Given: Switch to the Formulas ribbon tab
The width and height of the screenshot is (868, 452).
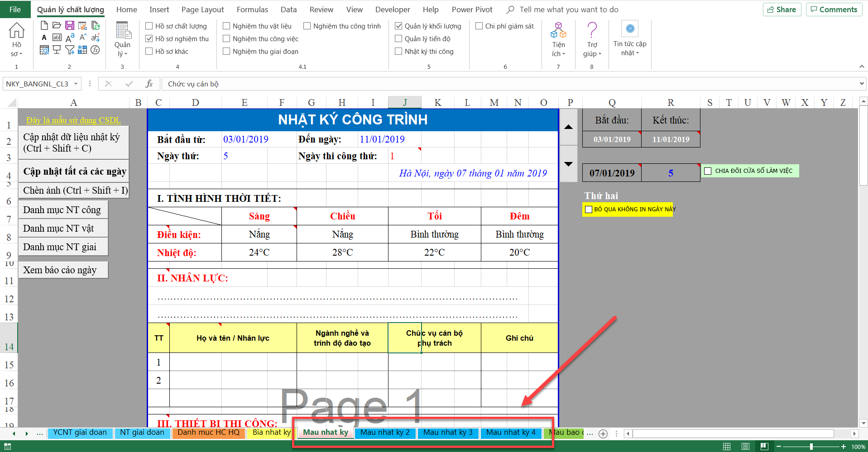Looking at the screenshot, I should pos(252,10).
